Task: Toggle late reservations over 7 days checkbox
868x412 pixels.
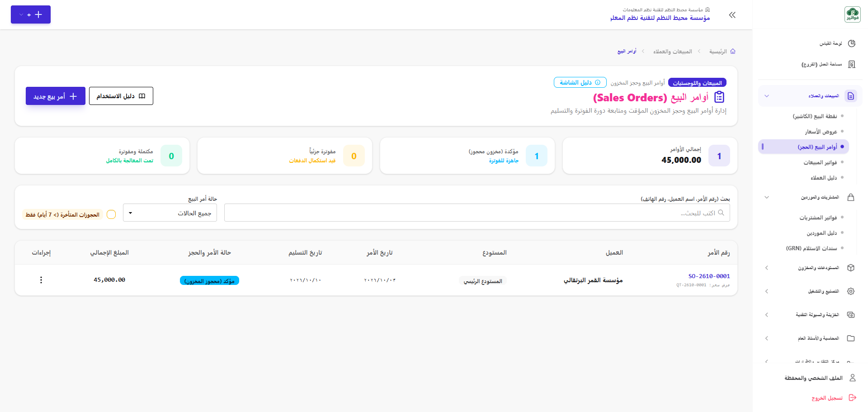Action: tap(111, 214)
